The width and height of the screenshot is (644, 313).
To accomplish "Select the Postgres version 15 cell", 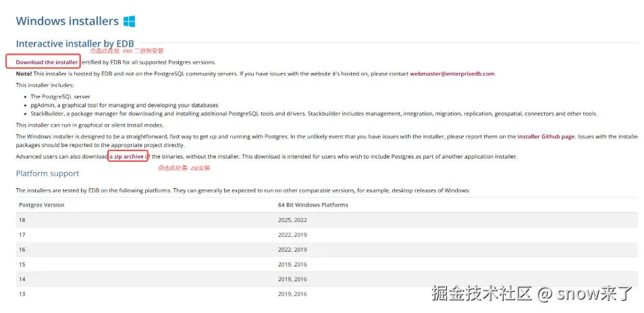I will coord(22,264).
